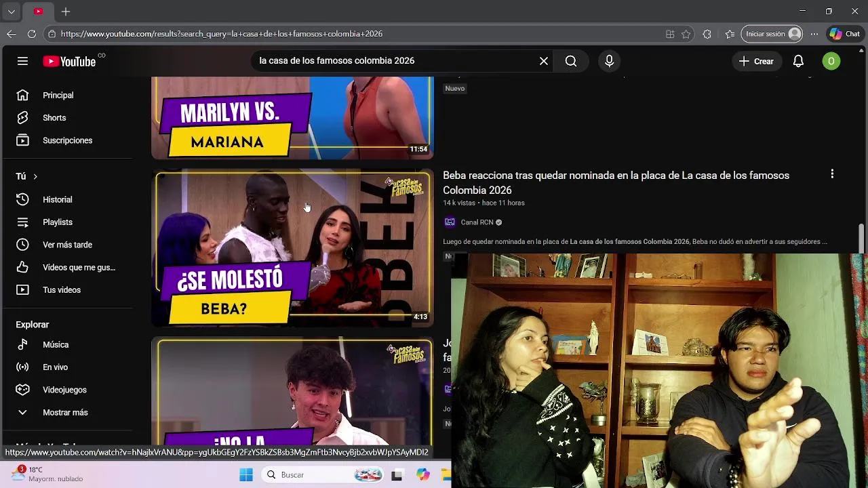Expand Mostrar más in the sidebar
Image resolution: width=868 pixels, height=488 pixels.
[68, 412]
